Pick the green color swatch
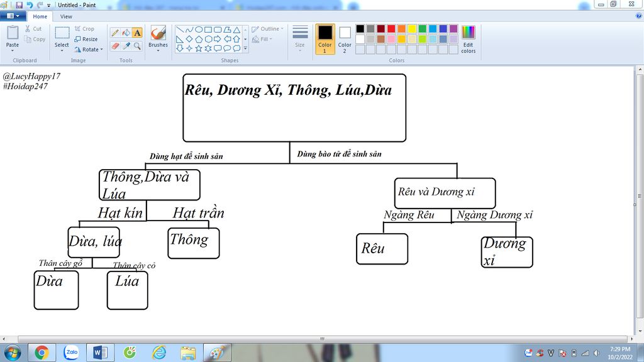This screenshot has width=644, height=362. coord(422,28)
